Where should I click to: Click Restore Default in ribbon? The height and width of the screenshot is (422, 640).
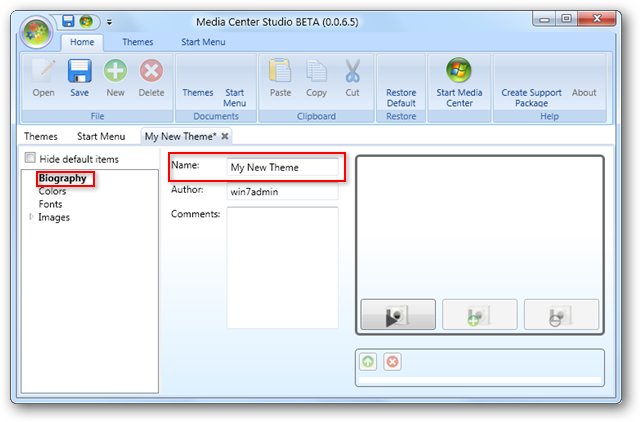click(x=401, y=98)
